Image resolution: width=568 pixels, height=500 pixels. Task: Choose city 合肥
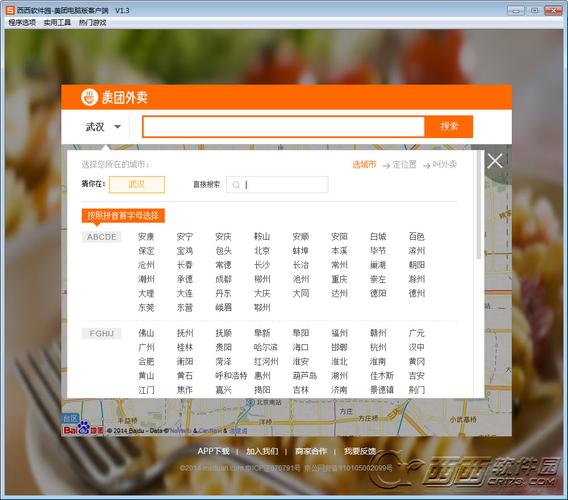point(146,362)
